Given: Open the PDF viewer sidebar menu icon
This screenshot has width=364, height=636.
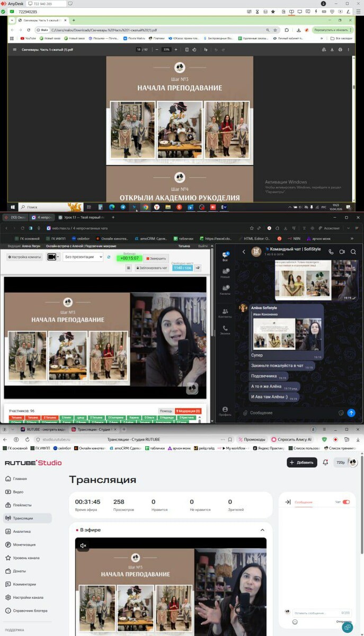Looking at the screenshot, I should click(x=15, y=49).
